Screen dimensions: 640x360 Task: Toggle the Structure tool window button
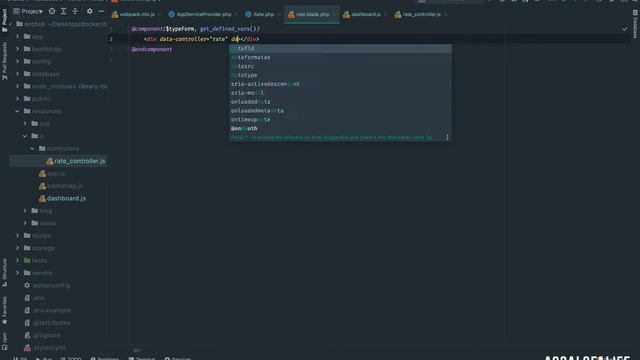click(x=4, y=272)
